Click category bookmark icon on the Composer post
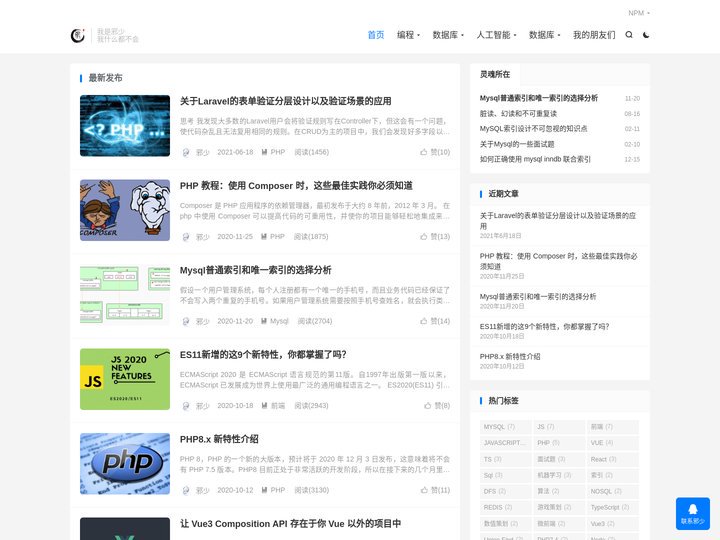This screenshot has height=540, width=720. point(264,236)
